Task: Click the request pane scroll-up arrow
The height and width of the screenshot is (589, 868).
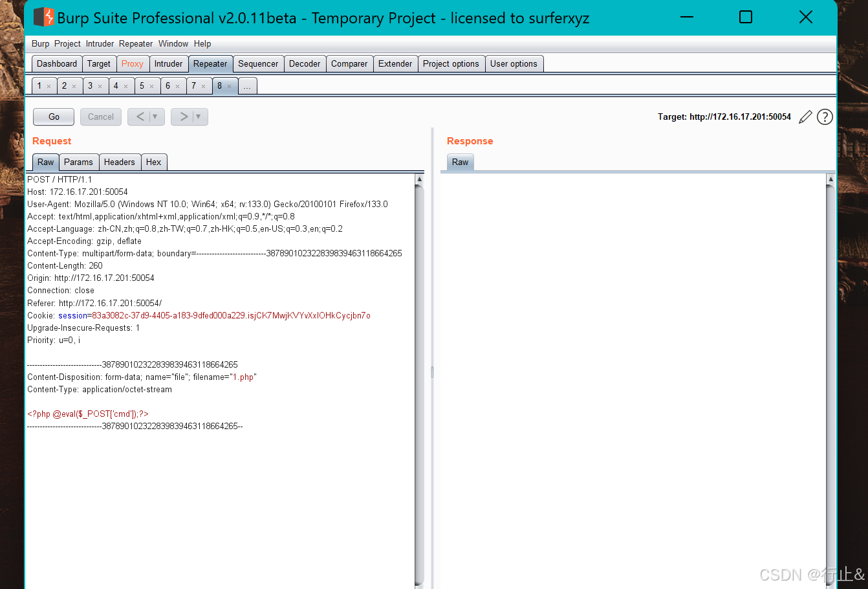Action: [419, 179]
